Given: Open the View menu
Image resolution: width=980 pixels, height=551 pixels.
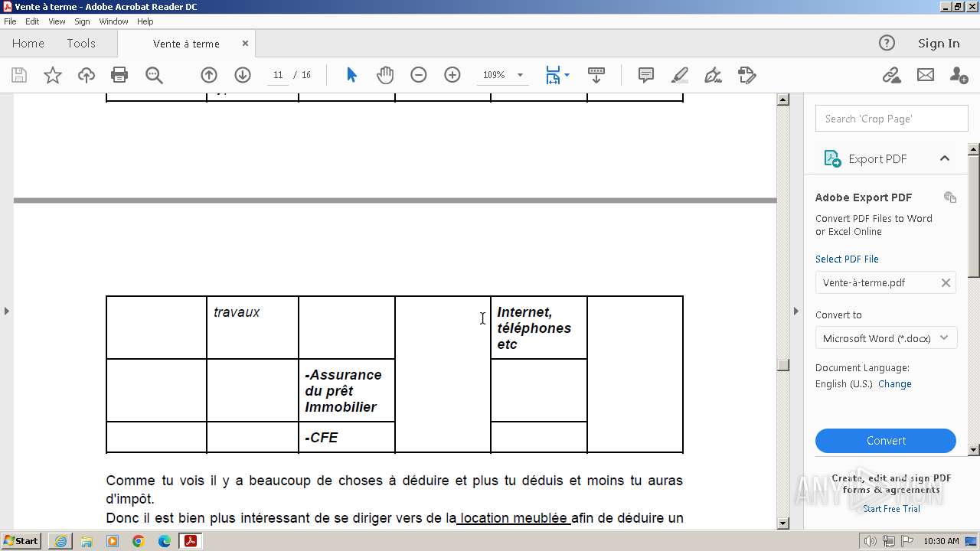Looking at the screenshot, I should (x=57, y=21).
